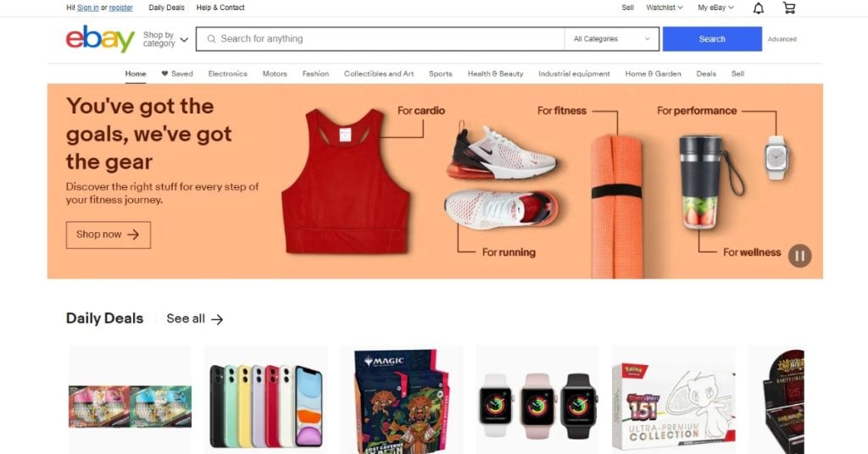The height and width of the screenshot is (454, 868).
Task: Click into the Search for anything field
Action: (x=381, y=39)
